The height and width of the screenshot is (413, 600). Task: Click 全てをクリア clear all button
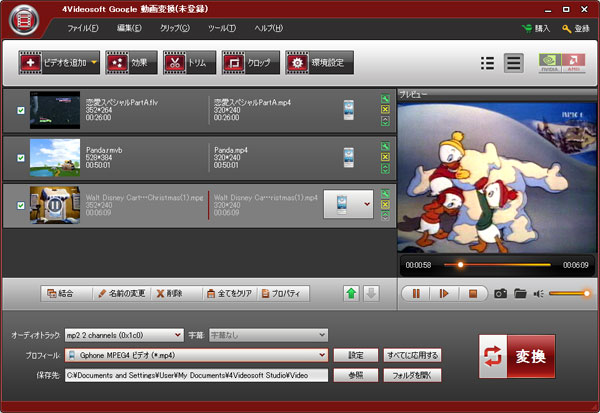point(230,294)
